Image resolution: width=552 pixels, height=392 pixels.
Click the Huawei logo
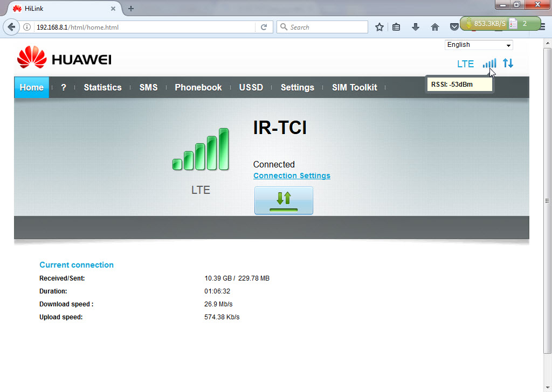pyautogui.click(x=64, y=57)
